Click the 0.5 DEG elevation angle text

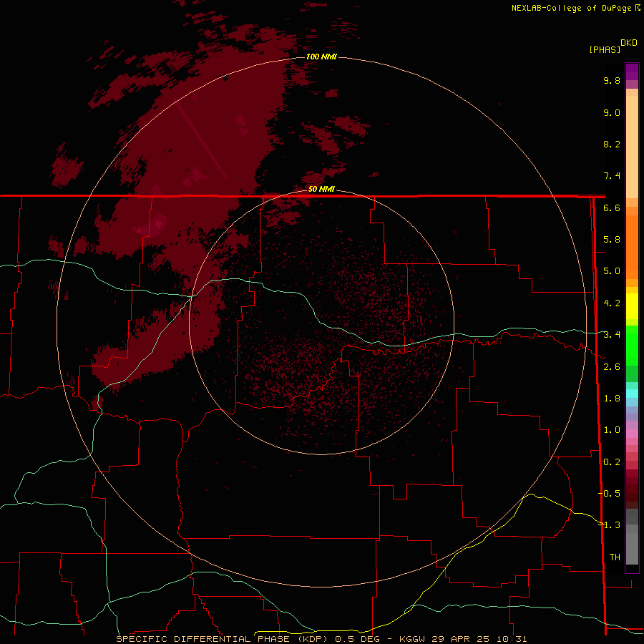click(x=357, y=639)
